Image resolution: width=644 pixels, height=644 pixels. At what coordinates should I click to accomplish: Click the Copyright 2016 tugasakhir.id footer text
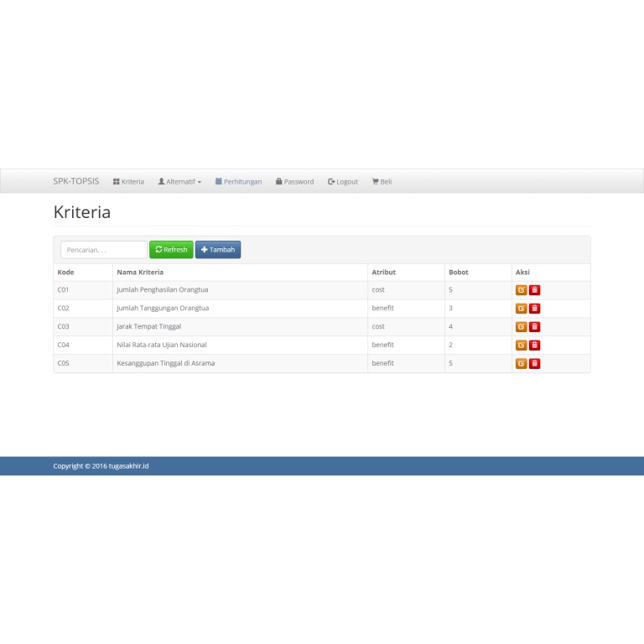(x=101, y=466)
